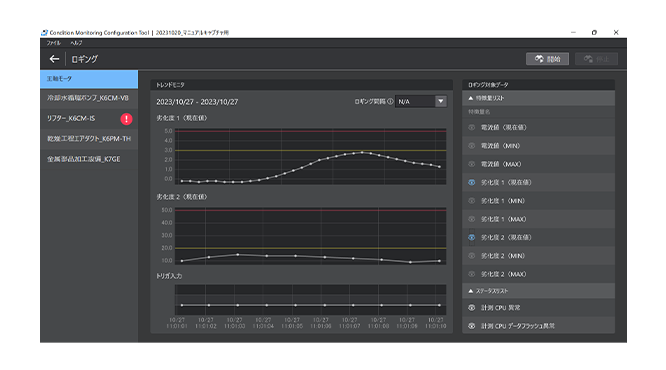This screenshot has width=666, height=370.
Task: Click the 開始 logging button
Action: coord(547,59)
